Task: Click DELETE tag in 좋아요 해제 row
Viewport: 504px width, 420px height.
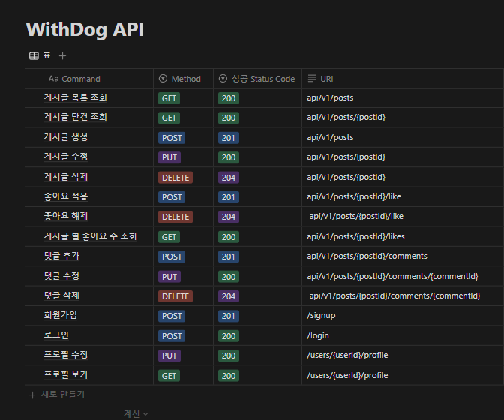Action: [x=175, y=217]
